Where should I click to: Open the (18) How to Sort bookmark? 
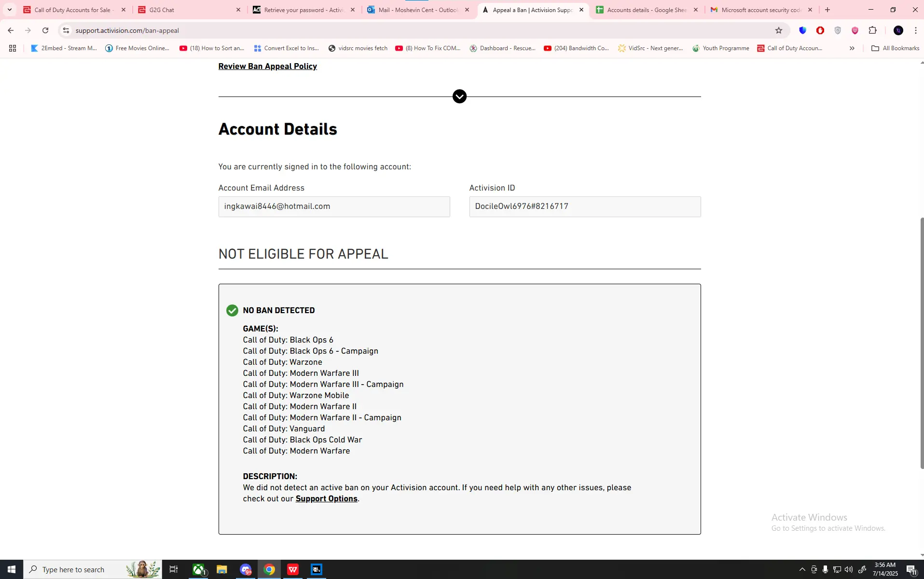[212, 48]
